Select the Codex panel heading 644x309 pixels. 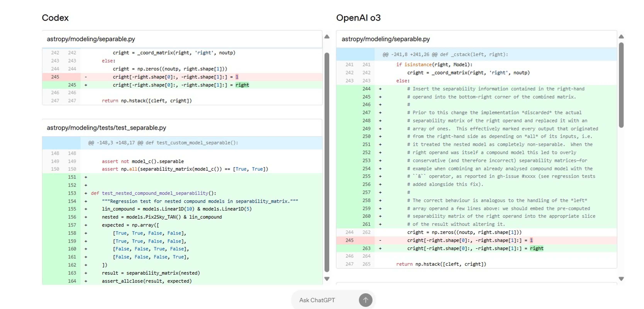coord(55,18)
